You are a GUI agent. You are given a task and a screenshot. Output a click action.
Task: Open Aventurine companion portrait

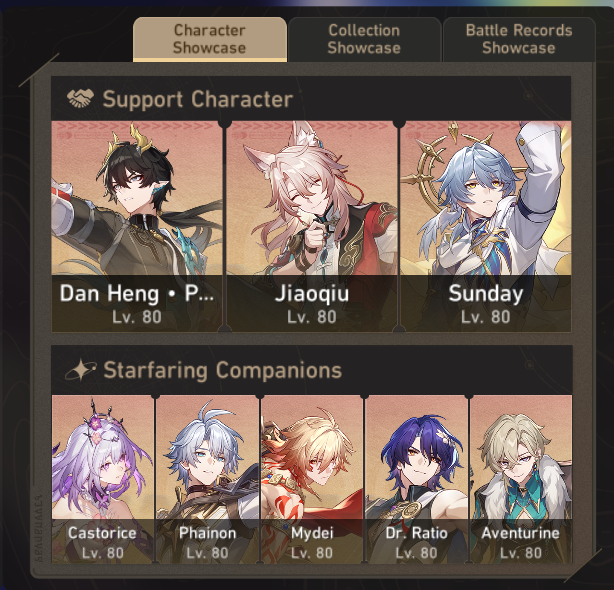(521, 479)
